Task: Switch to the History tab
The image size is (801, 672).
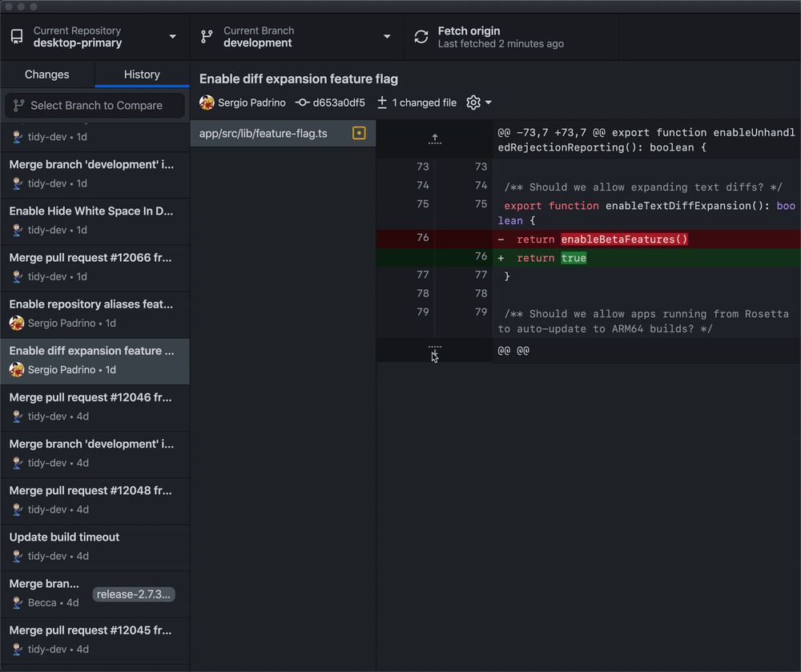Action: 142,74
